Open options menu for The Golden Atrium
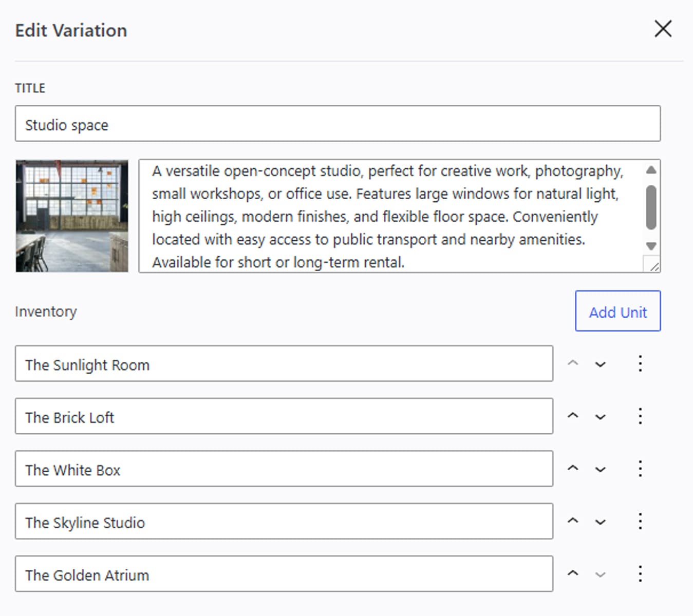 [x=640, y=573]
